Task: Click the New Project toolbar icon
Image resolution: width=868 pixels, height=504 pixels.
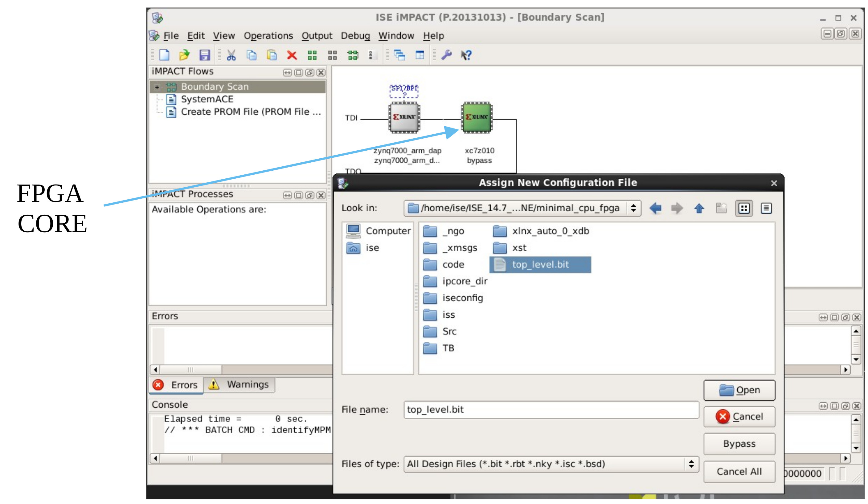Action: point(164,55)
